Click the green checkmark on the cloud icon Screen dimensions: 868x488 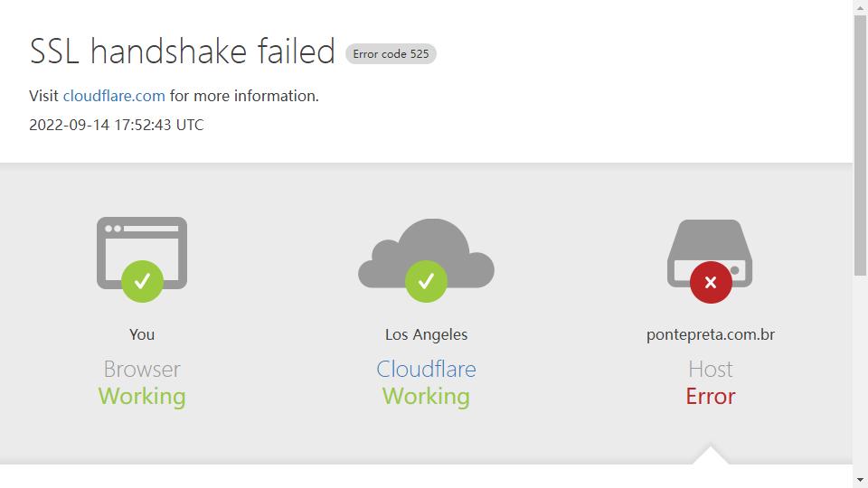[426, 281]
